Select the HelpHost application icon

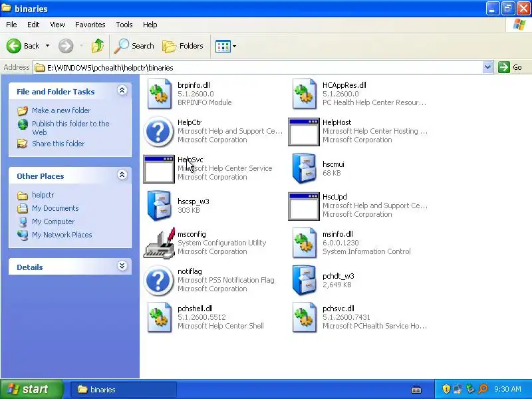tap(304, 132)
